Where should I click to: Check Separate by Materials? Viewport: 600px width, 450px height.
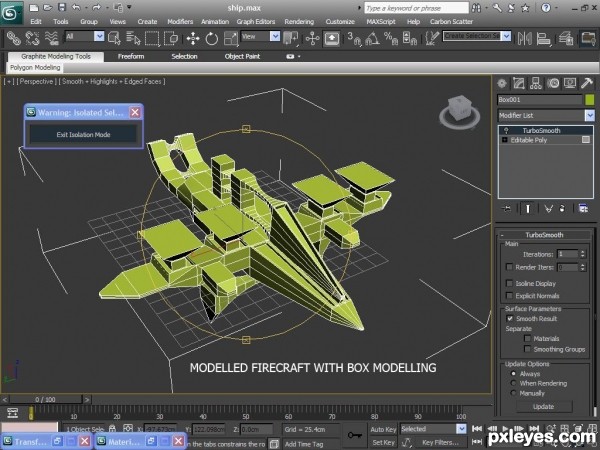point(527,338)
